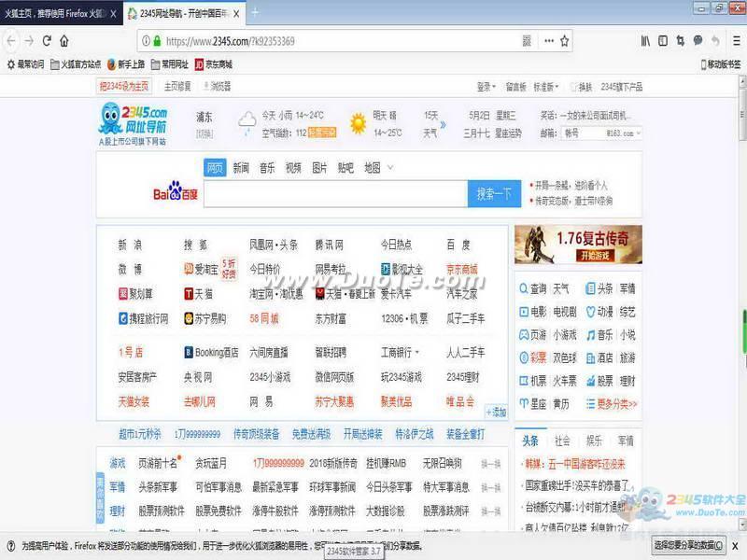Open 最常访问 bookmarks gear item
The width and height of the screenshot is (747, 560).
[26, 64]
